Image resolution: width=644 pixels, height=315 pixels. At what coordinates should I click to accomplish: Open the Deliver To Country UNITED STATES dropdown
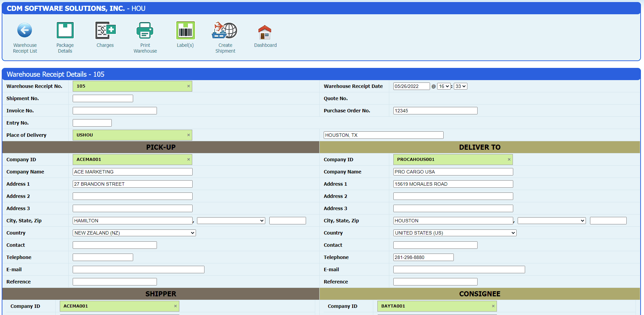click(455, 233)
